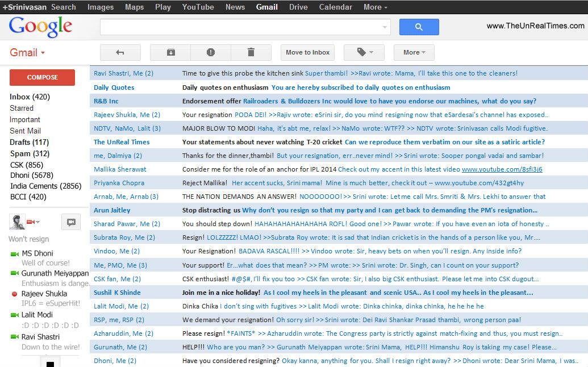This screenshot has width=588, height=367.
Task: Open Calendar in the top bar
Action: pyautogui.click(x=336, y=7)
